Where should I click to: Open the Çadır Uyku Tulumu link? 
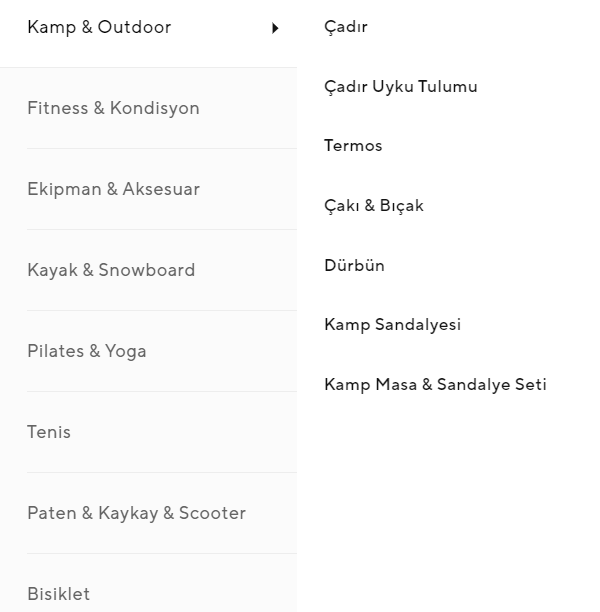click(401, 87)
